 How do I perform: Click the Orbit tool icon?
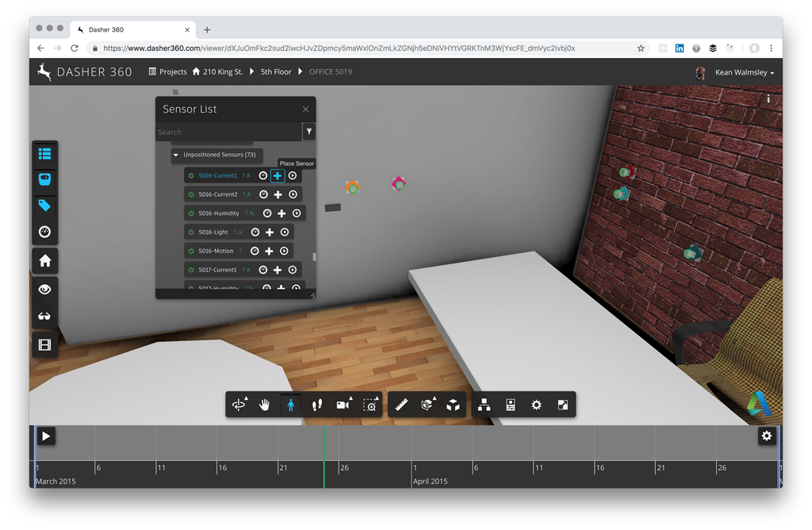(239, 405)
